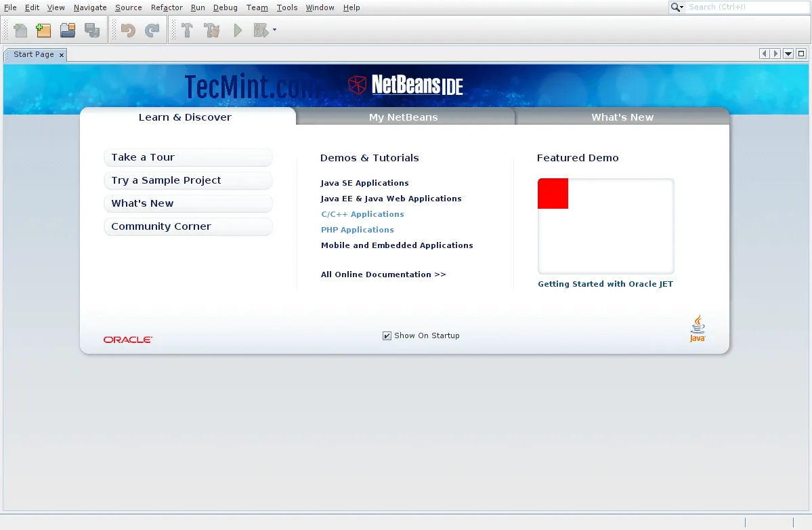Switch to the My NetBeans tab
The image size is (812, 530).
pos(404,117)
